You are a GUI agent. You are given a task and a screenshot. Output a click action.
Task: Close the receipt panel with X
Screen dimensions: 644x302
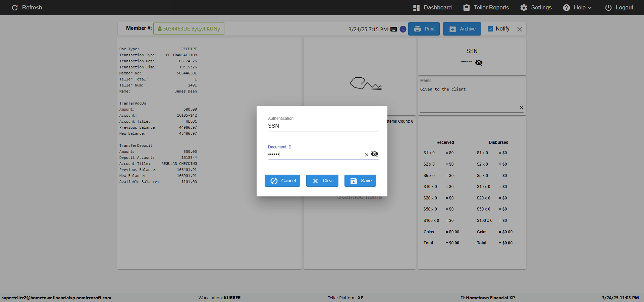(x=520, y=29)
